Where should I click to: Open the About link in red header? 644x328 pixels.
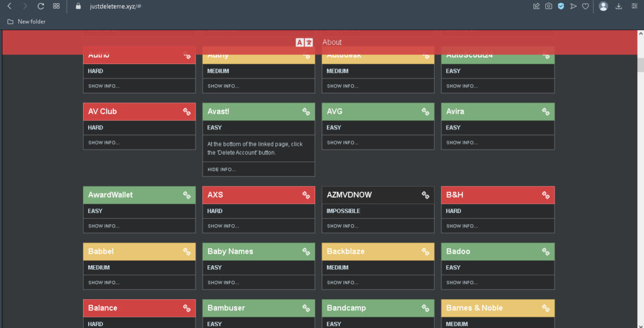pyautogui.click(x=332, y=42)
